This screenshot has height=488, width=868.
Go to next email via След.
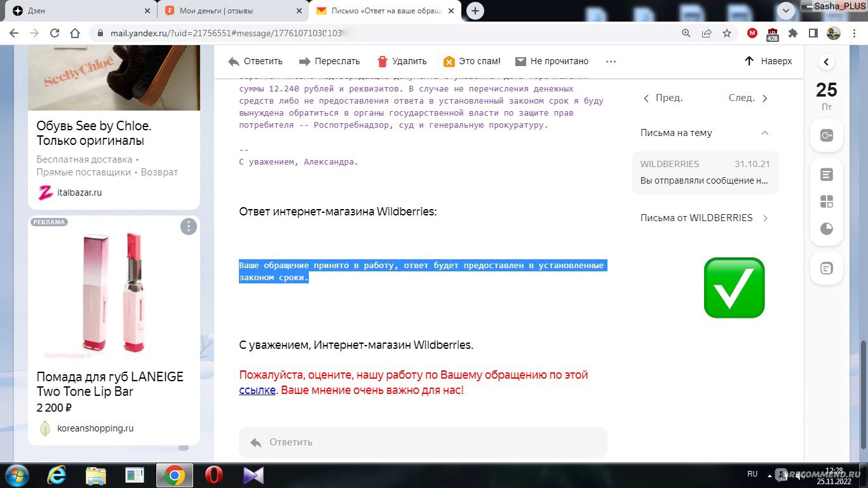[x=749, y=98]
